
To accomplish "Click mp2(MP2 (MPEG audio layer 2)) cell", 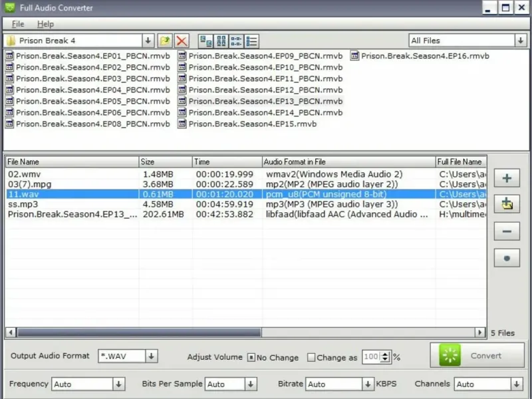I will click(332, 184).
